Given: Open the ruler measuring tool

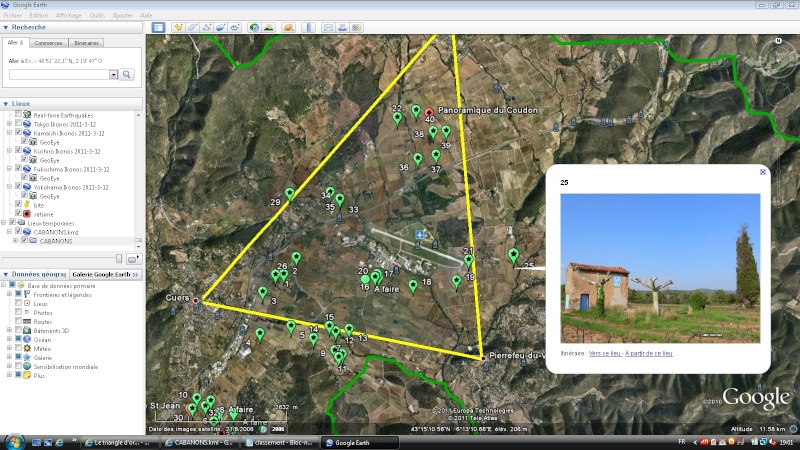Looking at the screenshot, I should [308, 28].
